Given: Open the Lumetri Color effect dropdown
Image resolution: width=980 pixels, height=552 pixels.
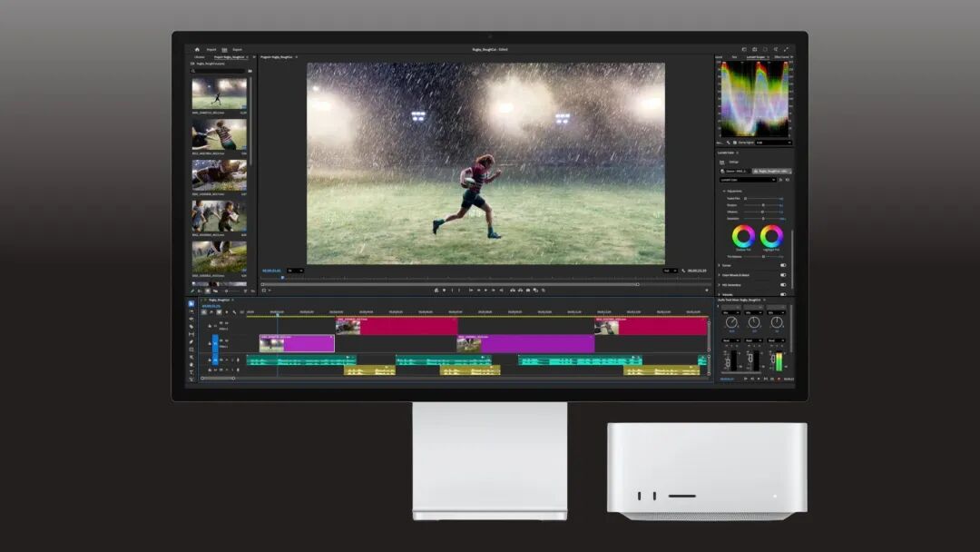Looking at the screenshot, I should coord(748,180).
